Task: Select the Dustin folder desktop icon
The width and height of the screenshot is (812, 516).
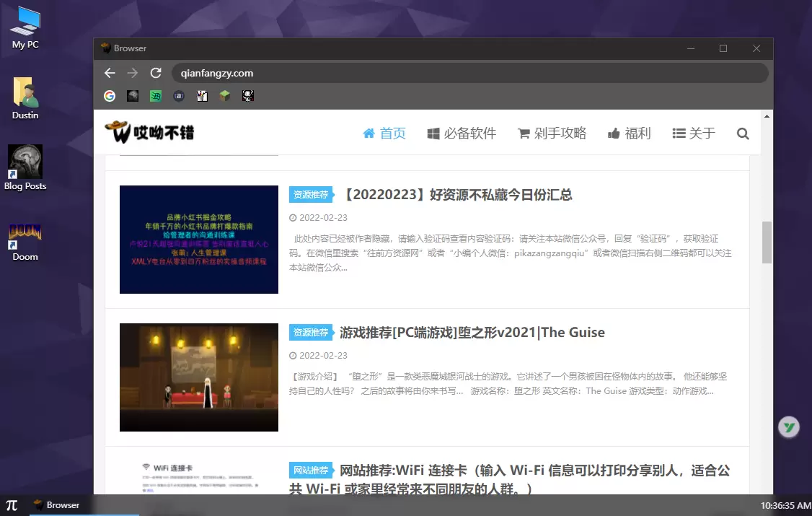Action: point(25,98)
